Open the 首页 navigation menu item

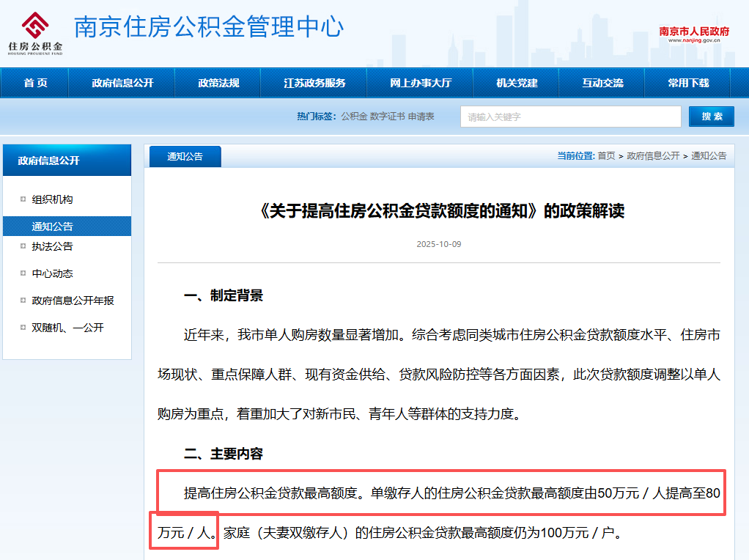tap(35, 83)
